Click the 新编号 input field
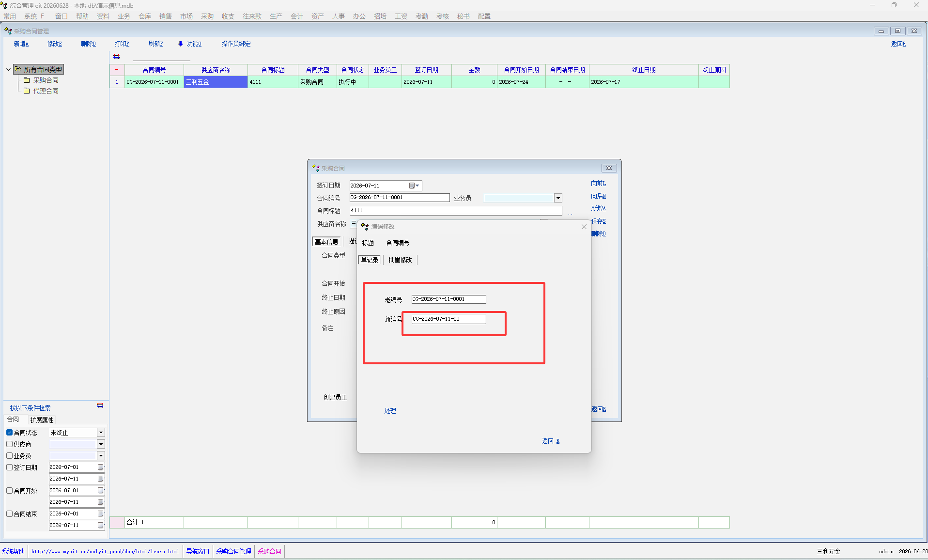This screenshot has height=560, width=928. point(449,319)
